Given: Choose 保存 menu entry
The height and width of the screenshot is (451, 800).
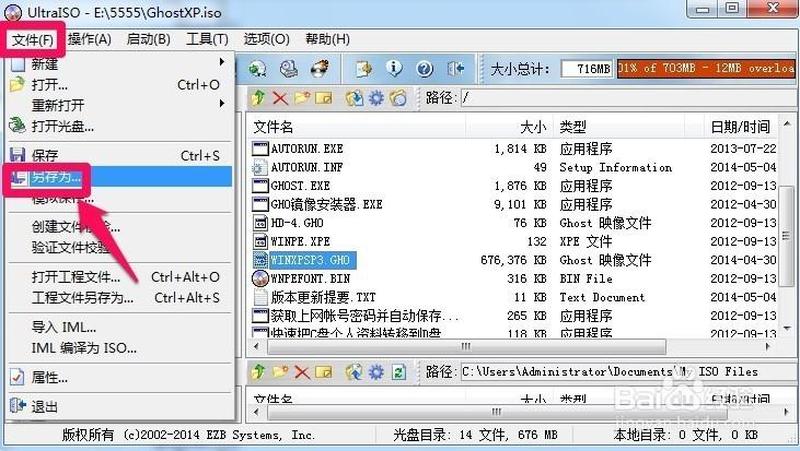Looking at the screenshot, I should [120, 156].
